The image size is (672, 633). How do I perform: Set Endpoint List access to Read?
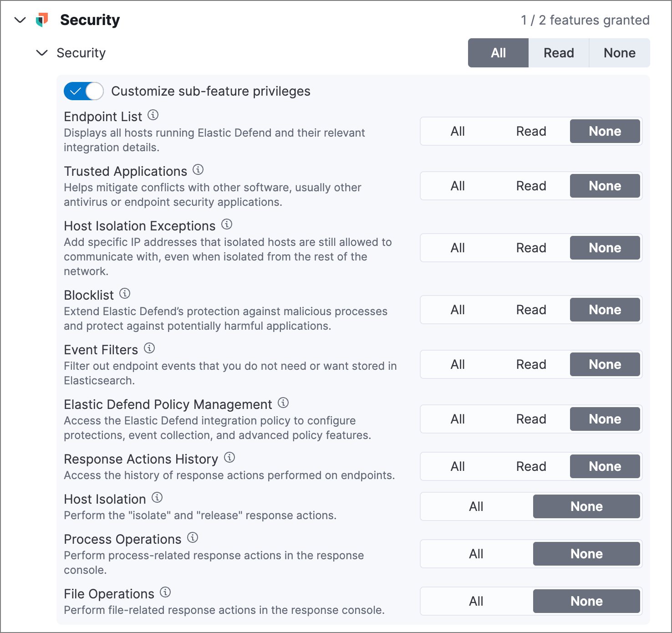531,131
